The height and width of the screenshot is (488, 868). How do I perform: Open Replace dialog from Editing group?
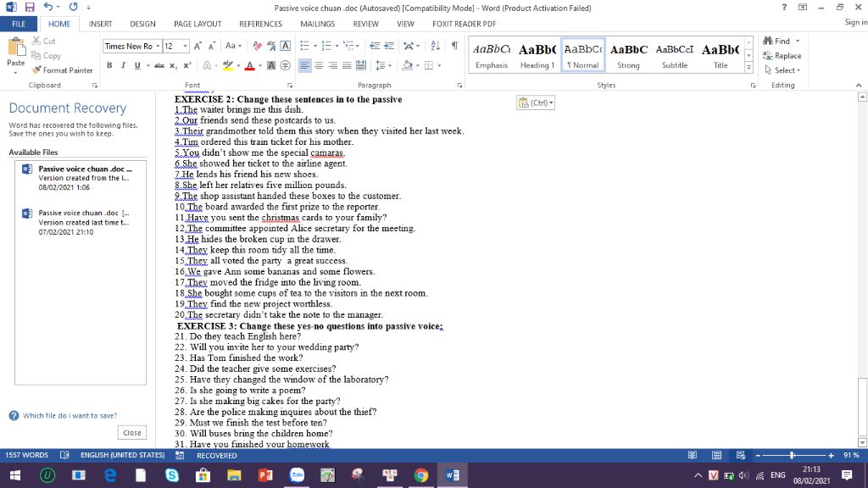pyautogui.click(x=782, y=55)
